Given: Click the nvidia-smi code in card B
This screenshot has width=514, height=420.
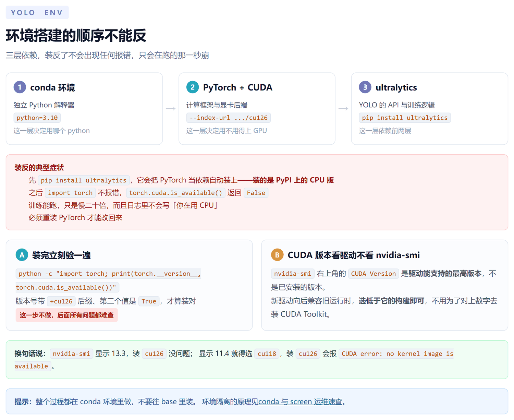Looking at the screenshot, I should tap(293, 273).
